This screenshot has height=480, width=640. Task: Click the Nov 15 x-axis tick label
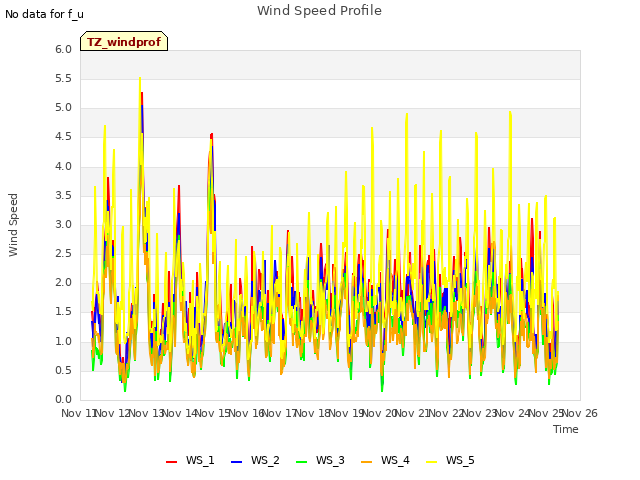213,413
